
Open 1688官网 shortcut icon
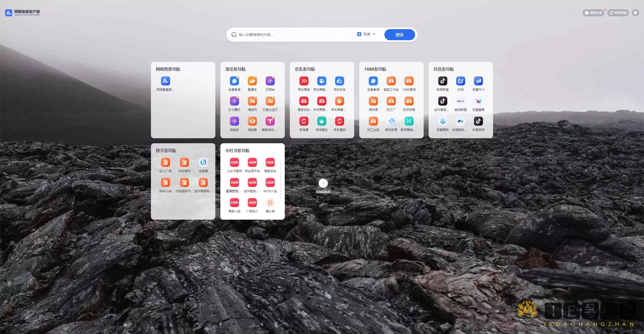point(409,81)
